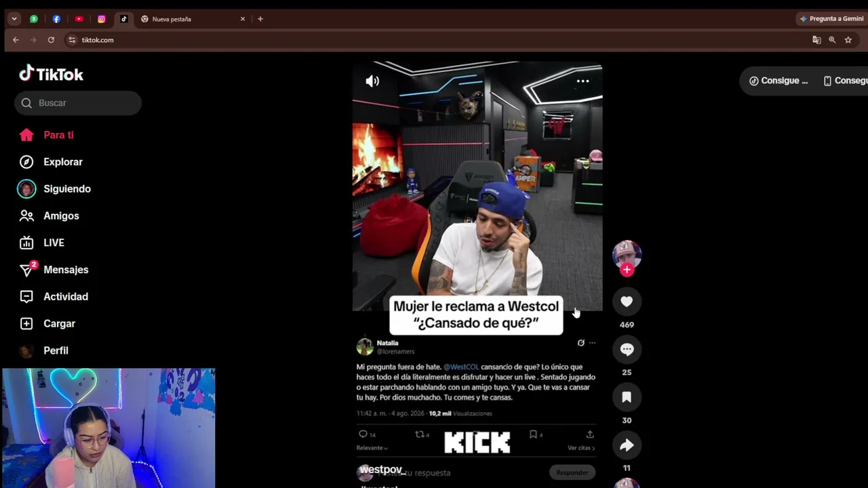
Task: Open the comments bubble icon
Action: (x=627, y=350)
